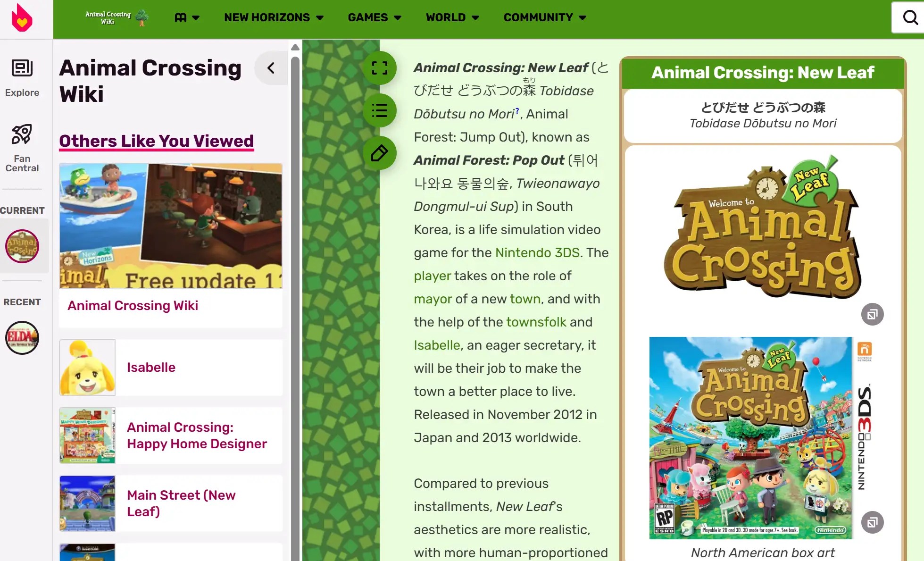Viewport: 924px width, 561px height.
Task: Click the sidebar scrollbar up arrow
Action: pyautogui.click(x=295, y=47)
